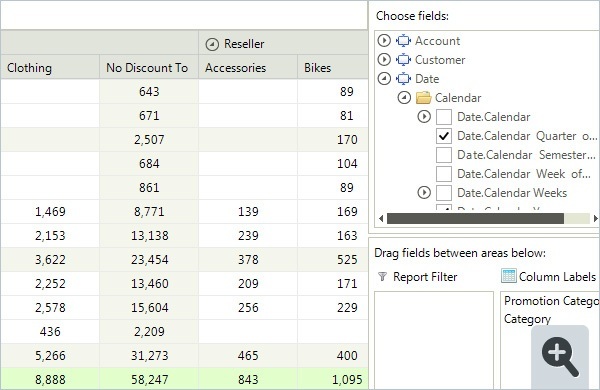Select the Date.Calendar Quarter field label
The image size is (600, 390).
(x=527, y=136)
